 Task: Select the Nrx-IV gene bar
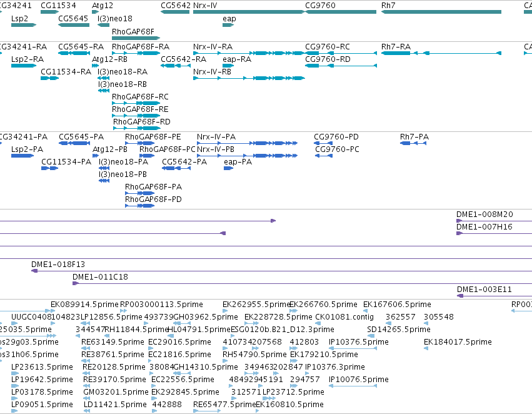click(249, 12)
